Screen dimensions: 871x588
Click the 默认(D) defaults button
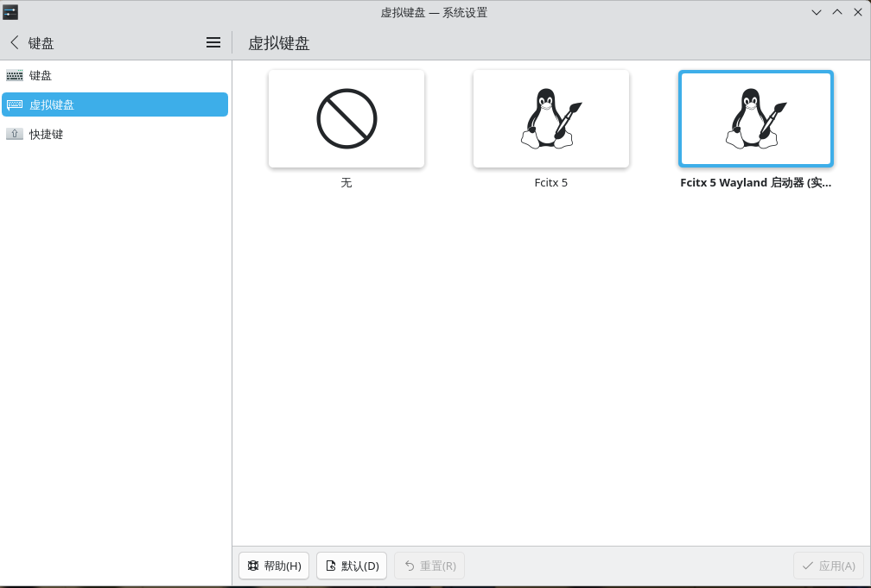click(x=352, y=566)
